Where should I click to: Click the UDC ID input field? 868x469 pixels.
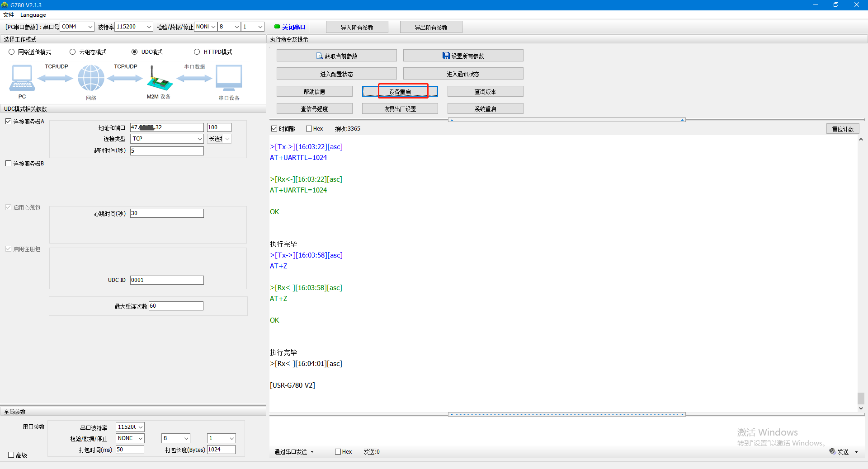[167, 280]
